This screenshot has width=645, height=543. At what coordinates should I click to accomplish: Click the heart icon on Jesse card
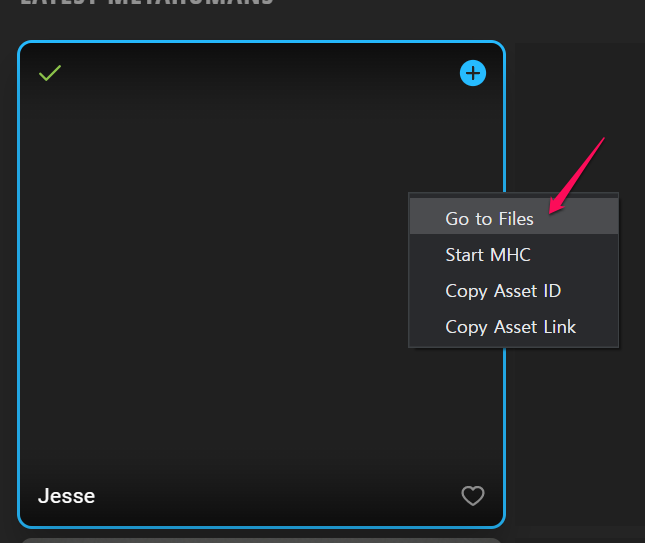coord(472,495)
